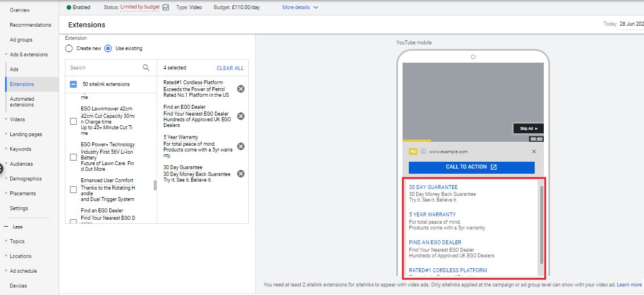Open the date range showing 28 Jun

pyautogui.click(x=631, y=24)
